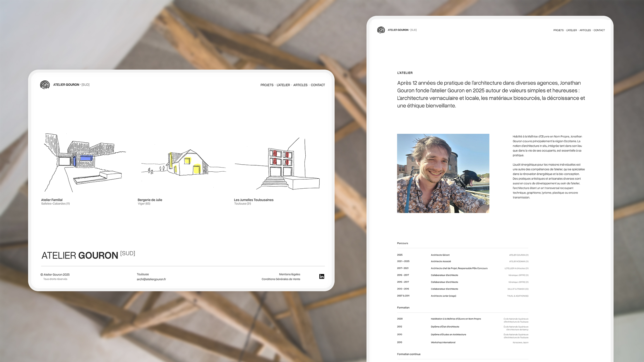Open the Les Jumelles Toulousaines sketch thumbnail
644x362 pixels.
point(277,164)
